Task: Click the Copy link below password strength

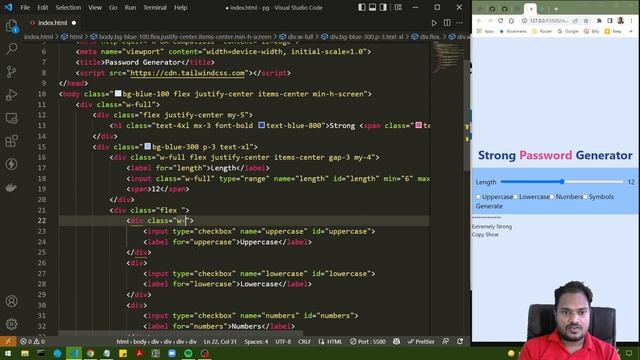Action: click(477, 235)
